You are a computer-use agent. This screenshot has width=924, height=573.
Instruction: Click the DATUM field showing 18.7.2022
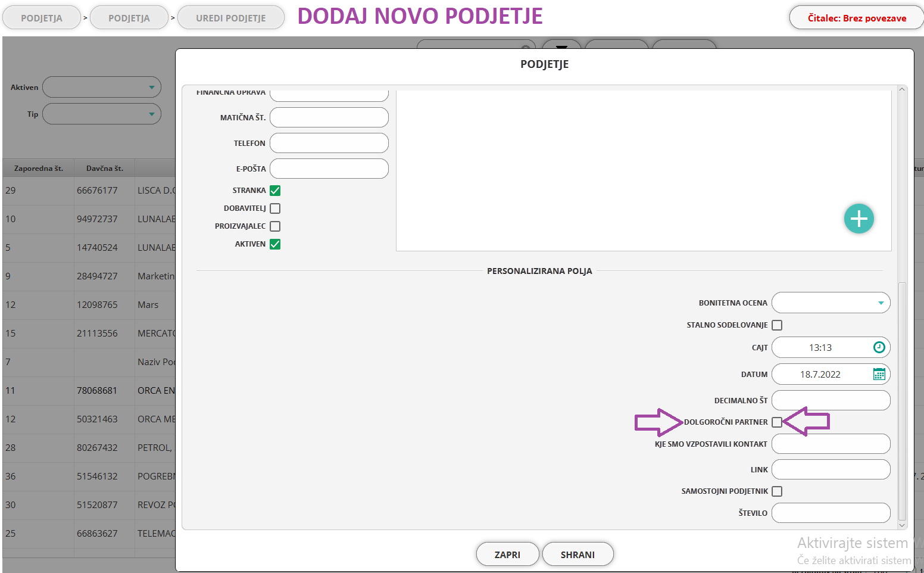point(831,374)
